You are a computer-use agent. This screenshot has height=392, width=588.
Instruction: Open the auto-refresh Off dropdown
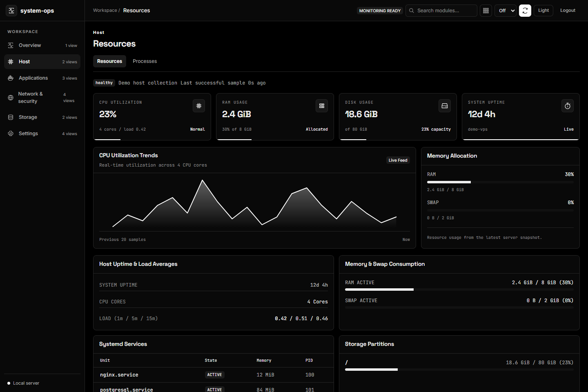click(506, 11)
